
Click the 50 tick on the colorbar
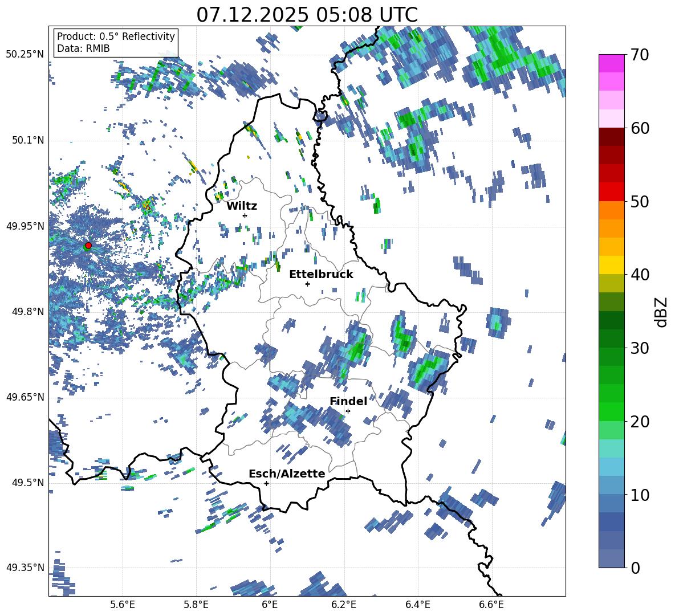click(x=639, y=202)
